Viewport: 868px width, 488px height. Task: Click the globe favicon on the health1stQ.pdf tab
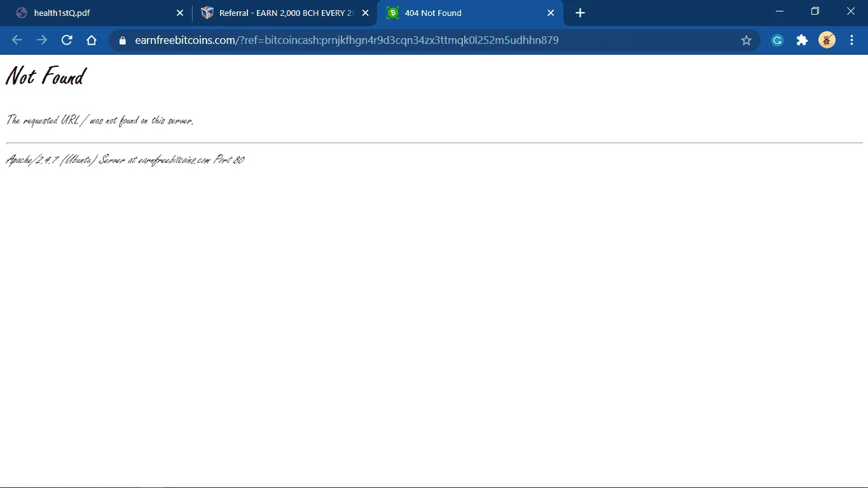[22, 13]
